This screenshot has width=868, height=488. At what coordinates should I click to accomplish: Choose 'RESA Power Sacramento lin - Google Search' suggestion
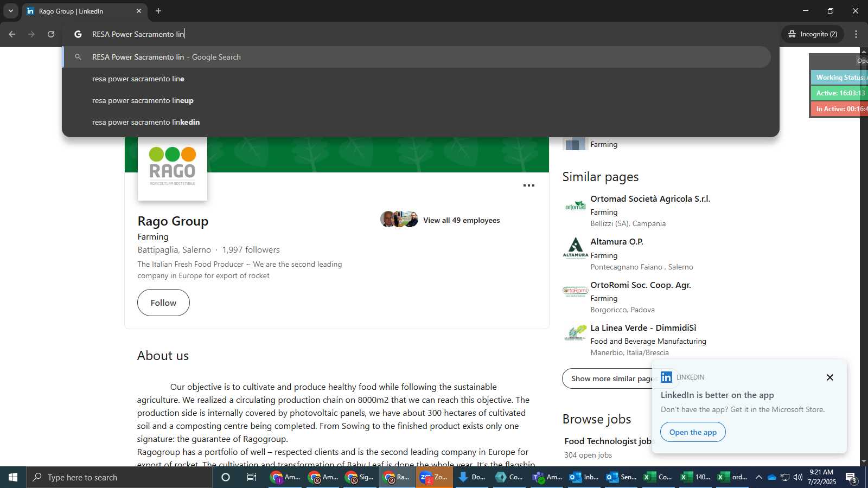417,57
